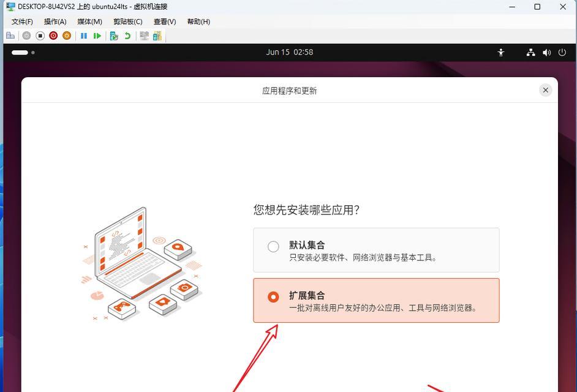Minimize the VM connection window
Viewport: 577px width, 392px height.
click(x=512, y=7)
